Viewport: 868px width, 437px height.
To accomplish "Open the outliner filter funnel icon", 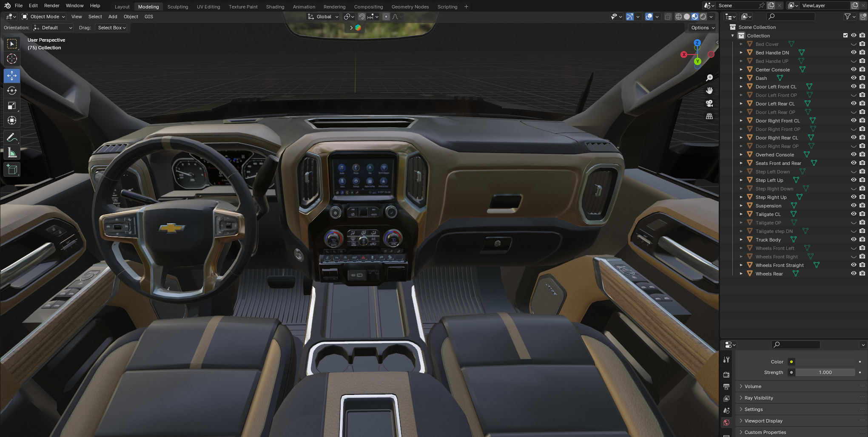I will (848, 17).
